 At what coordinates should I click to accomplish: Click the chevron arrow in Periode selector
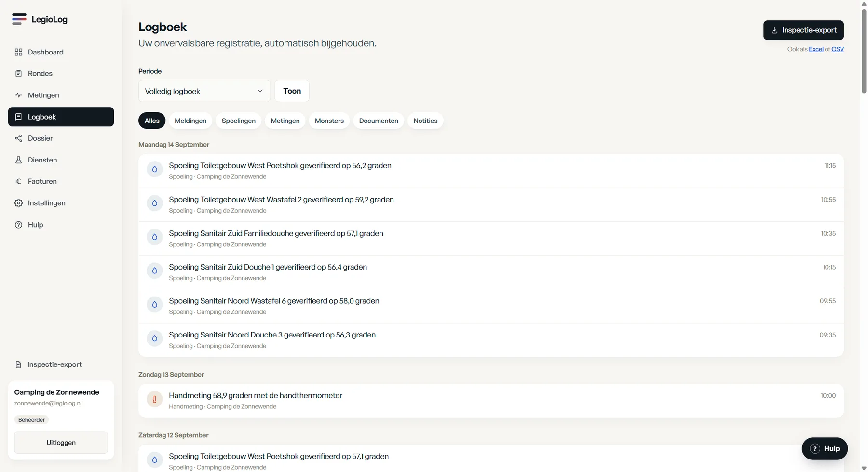260,91
